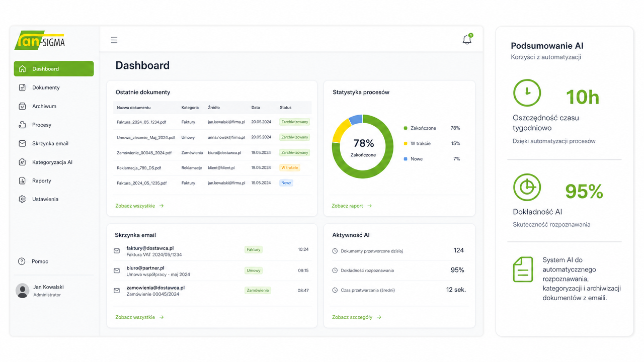The height and width of the screenshot is (362, 644).
Task: Click anna.nowak@firma.pl source cell
Action: coord(226,137)
